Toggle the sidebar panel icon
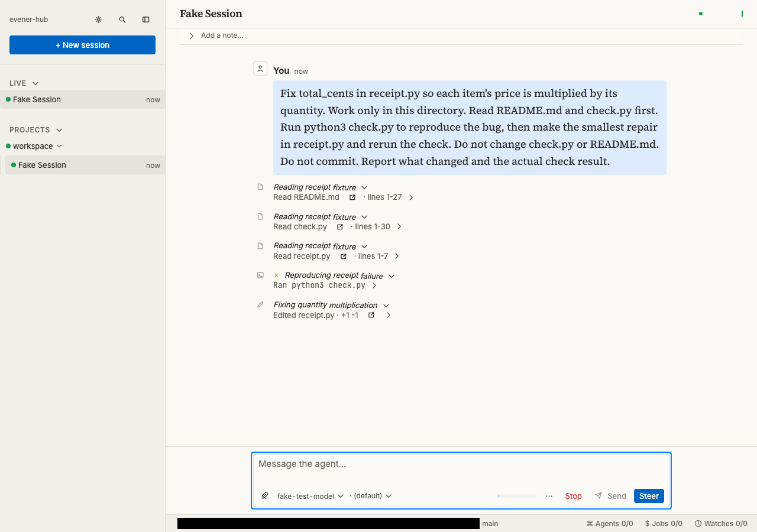The height and width of the screenshot is (532, 757). click(146, 20)
